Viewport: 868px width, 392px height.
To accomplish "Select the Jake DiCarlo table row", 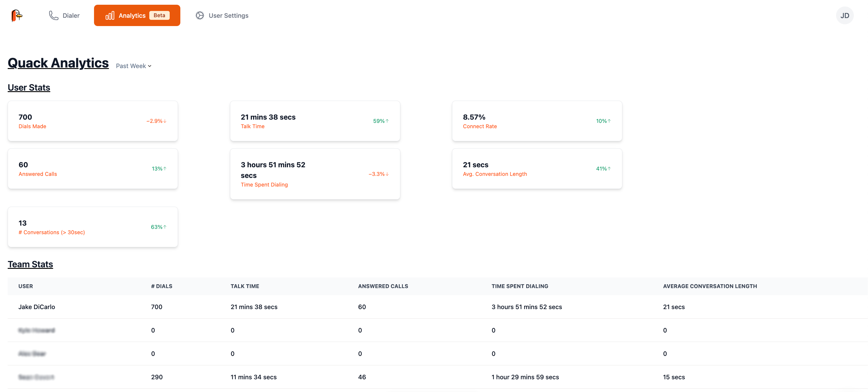I will coord(37,307).
